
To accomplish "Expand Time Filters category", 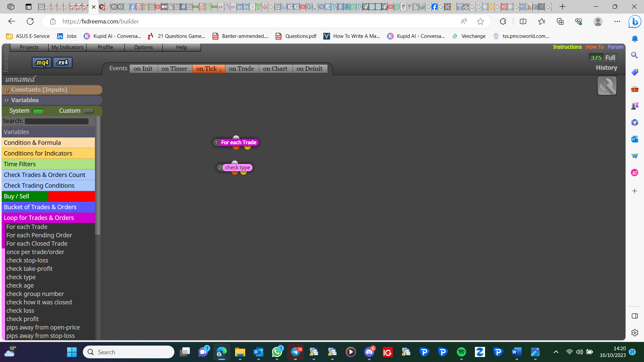I will tap(48, 164).
